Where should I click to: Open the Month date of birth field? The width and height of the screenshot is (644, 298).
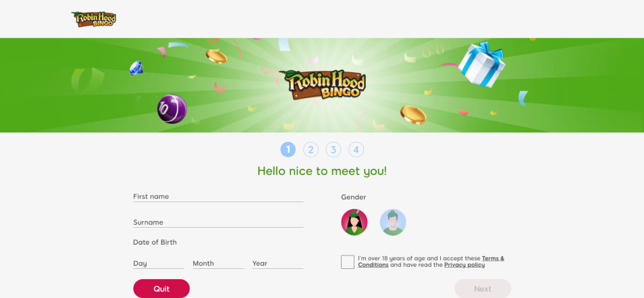(x=218, y=264)
